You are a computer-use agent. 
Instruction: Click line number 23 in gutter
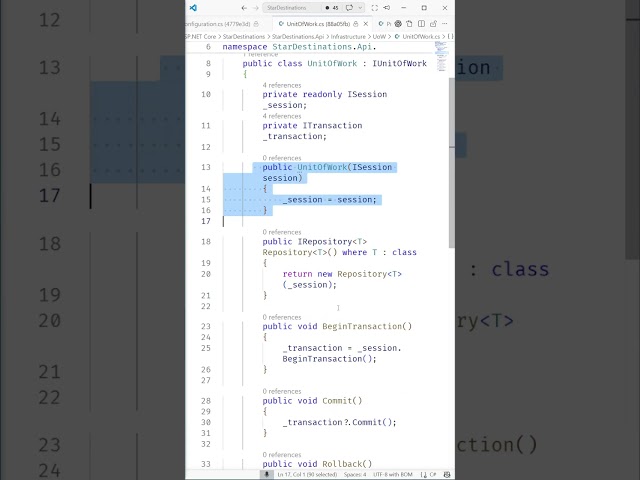point(206,327)
